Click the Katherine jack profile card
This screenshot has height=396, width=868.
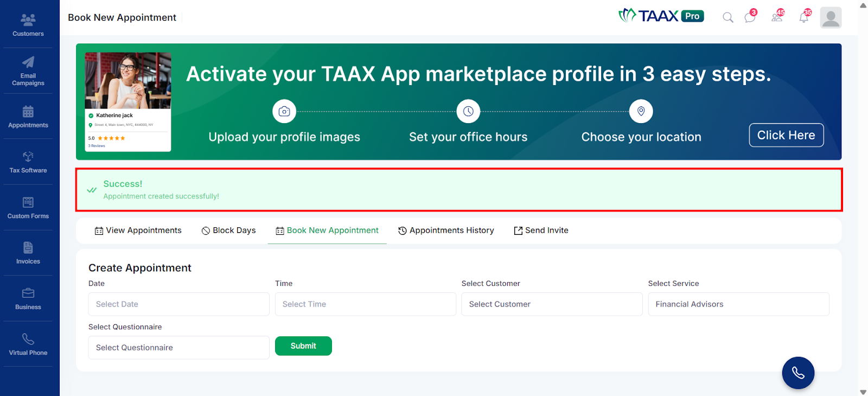click(x=128, y=101)
